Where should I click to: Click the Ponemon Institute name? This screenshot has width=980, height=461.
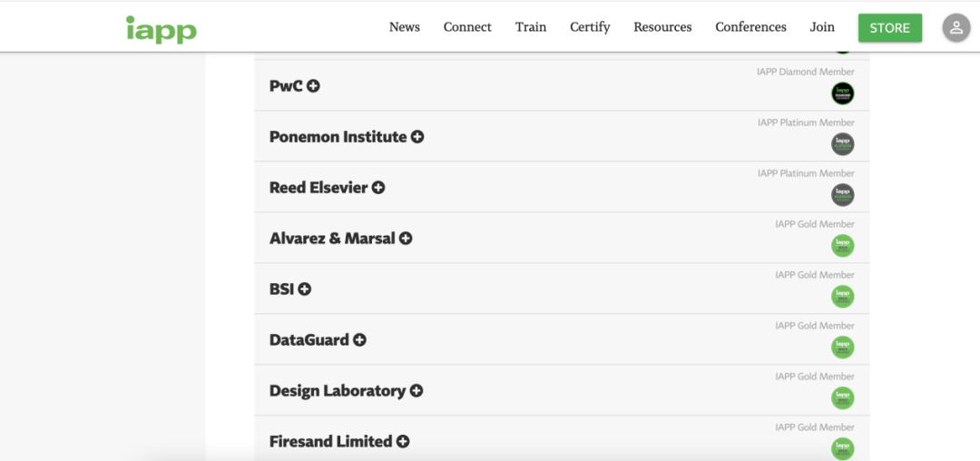tap(338, 137)
